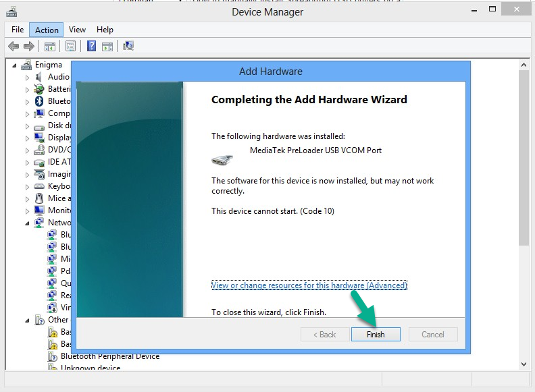This screenshot has height=392, width=535.
Task: Select Bluetooth Peripheral Device tree row
Action: tap(110, 356)
